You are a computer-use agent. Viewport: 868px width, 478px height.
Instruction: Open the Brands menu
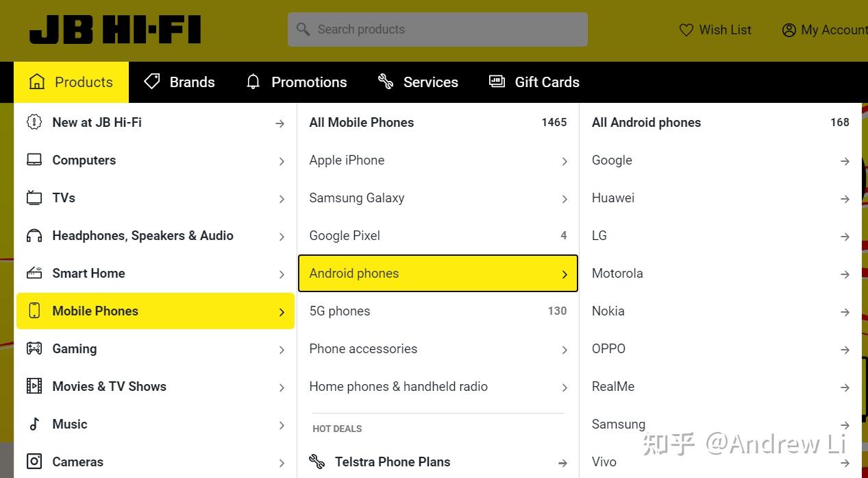click(179, 82)
